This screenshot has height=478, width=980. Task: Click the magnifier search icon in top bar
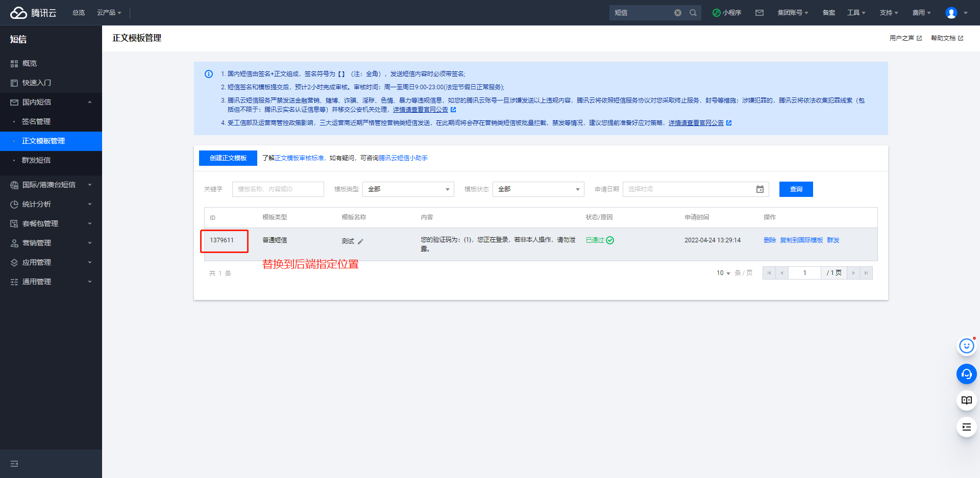pos(693,13)
